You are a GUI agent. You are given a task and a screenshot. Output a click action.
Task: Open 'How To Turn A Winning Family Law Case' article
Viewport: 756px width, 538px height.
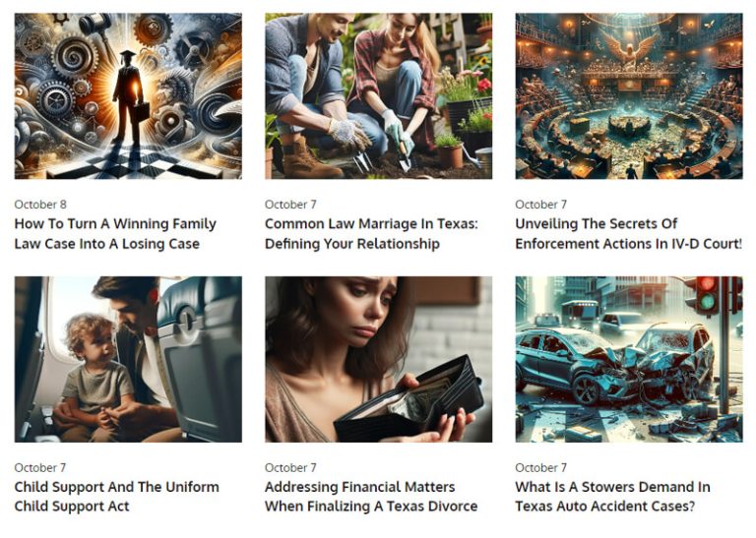[115, 234]
